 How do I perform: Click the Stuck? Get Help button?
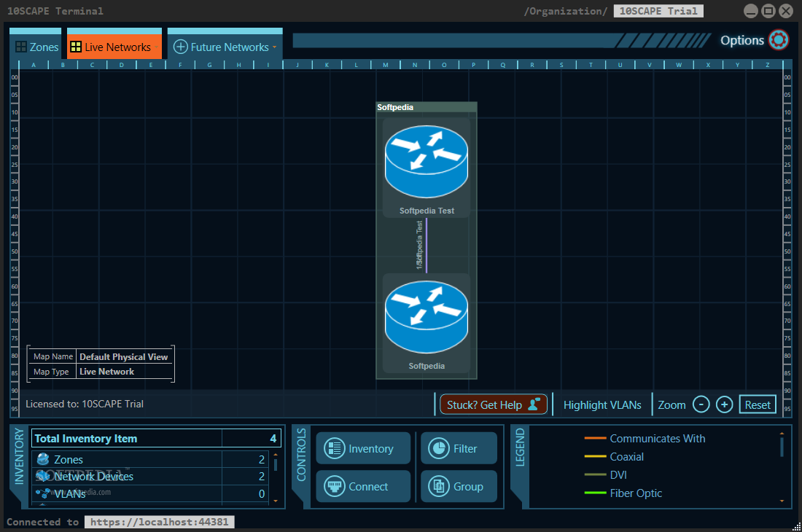pyautogui.click(x=494, y=404)
